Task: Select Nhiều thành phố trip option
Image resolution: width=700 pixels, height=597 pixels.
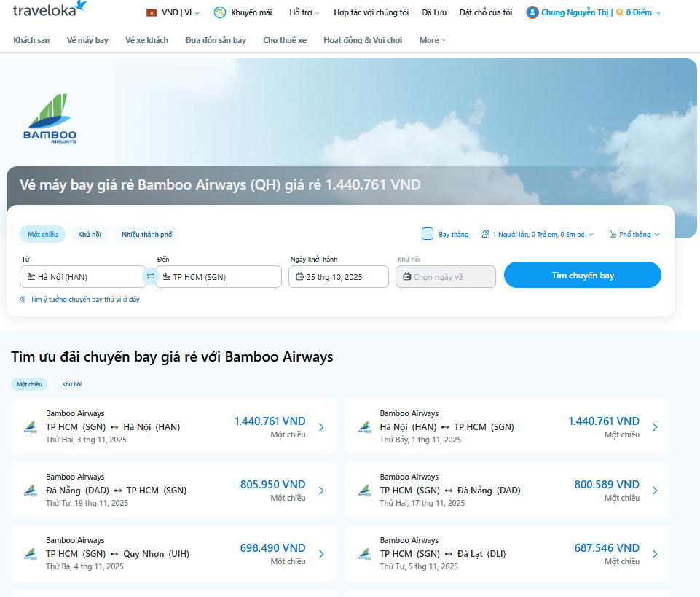Action: pyautogui.click(x=146, y=235)
